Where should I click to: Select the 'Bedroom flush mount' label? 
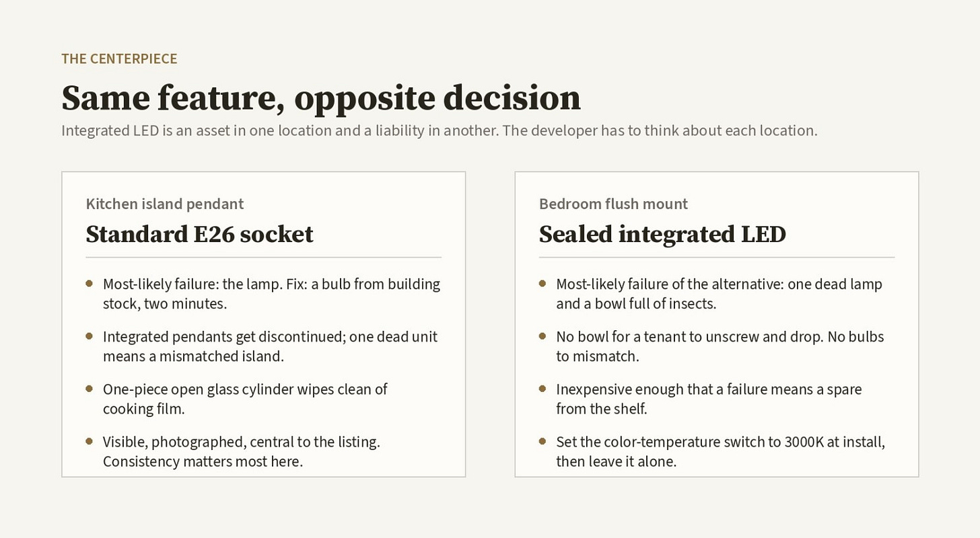pos(613,204)
